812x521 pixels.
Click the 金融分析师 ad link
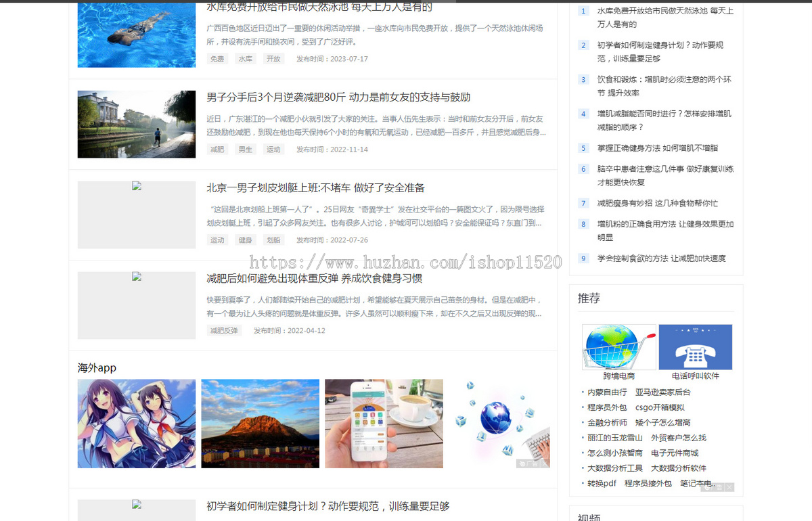click(x=607, y=423)
